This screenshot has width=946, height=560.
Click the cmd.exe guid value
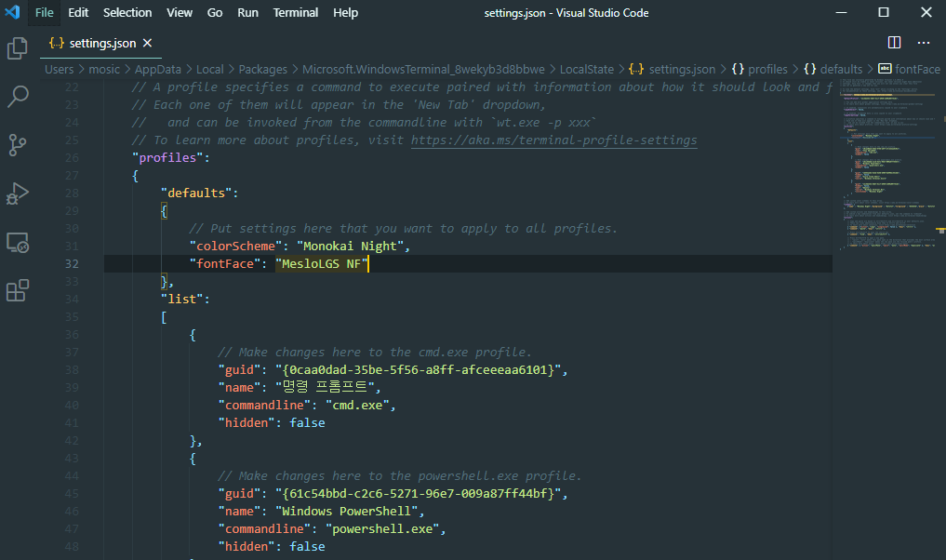coord(418,370)
